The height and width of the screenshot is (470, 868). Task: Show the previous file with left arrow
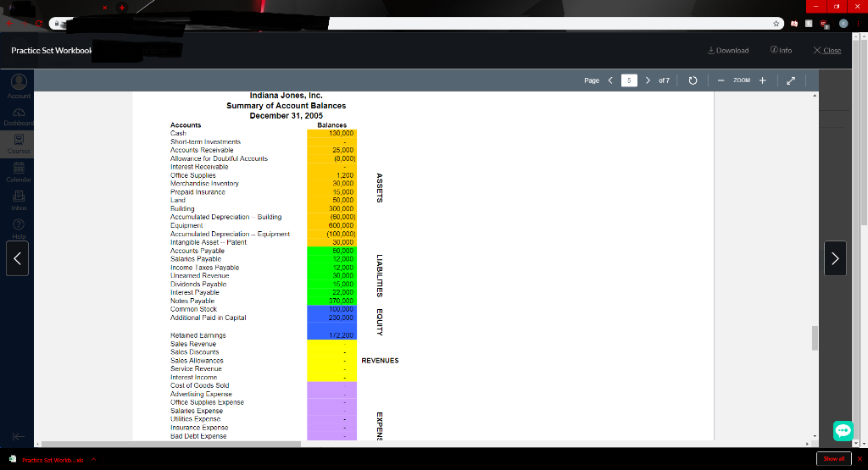[x=17, y=258]
